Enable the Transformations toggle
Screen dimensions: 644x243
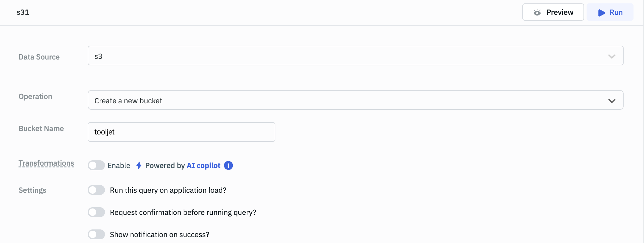[96, 166]
